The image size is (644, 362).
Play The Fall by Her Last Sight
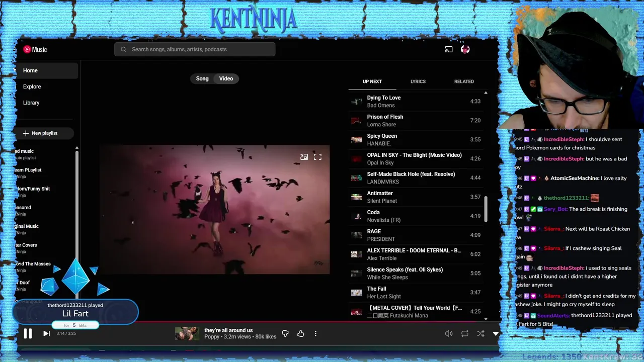coord(416,293)
